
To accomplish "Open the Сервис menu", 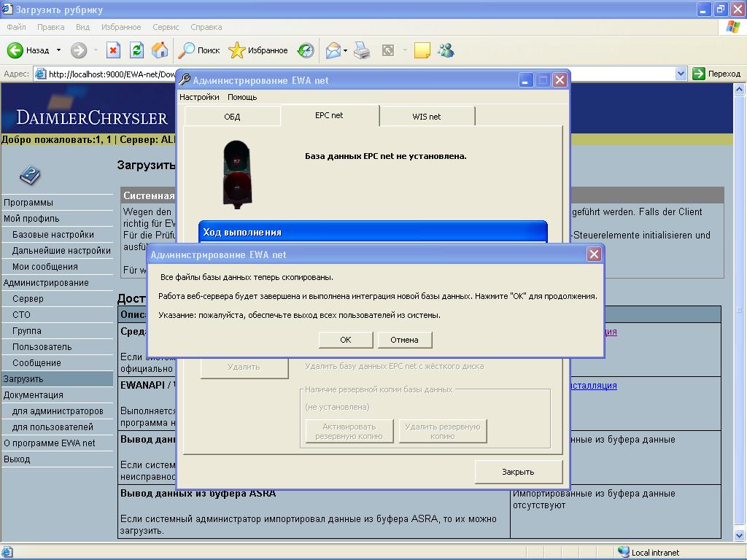I will pos(166,27).
